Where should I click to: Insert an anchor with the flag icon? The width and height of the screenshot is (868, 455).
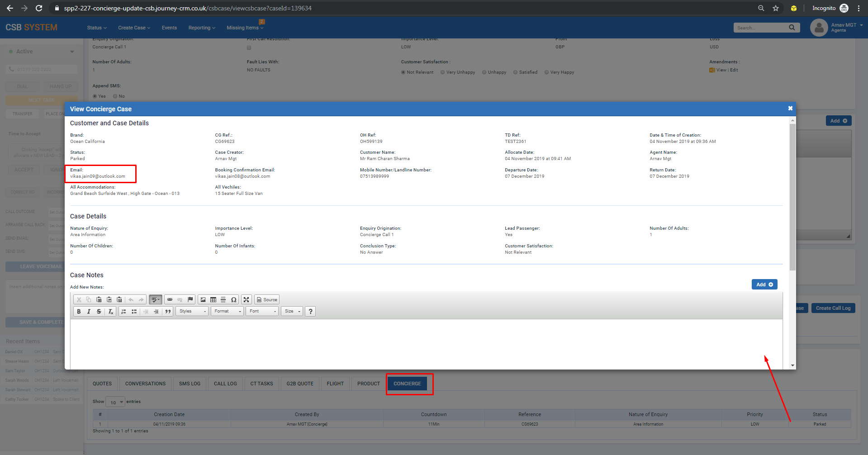(x=190, y=299)
